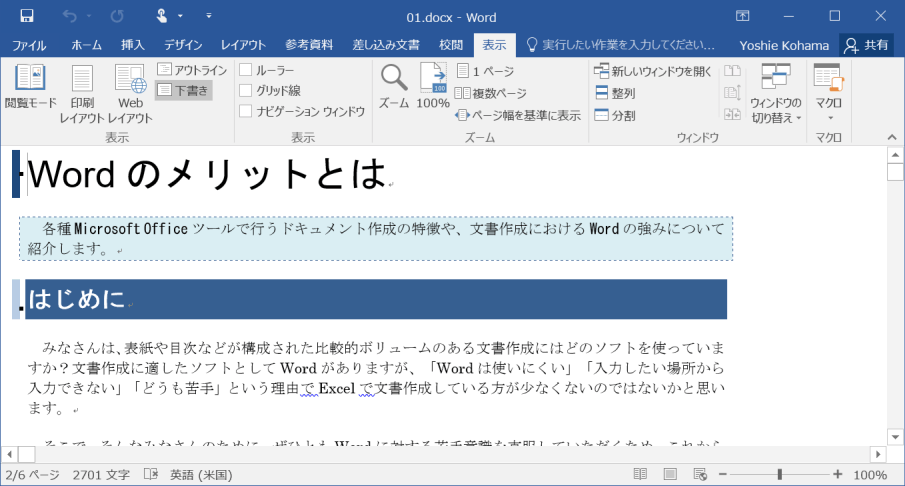Select the 下書き draft view button
This screenshot has width=905, height=486.
pos(184,90)
